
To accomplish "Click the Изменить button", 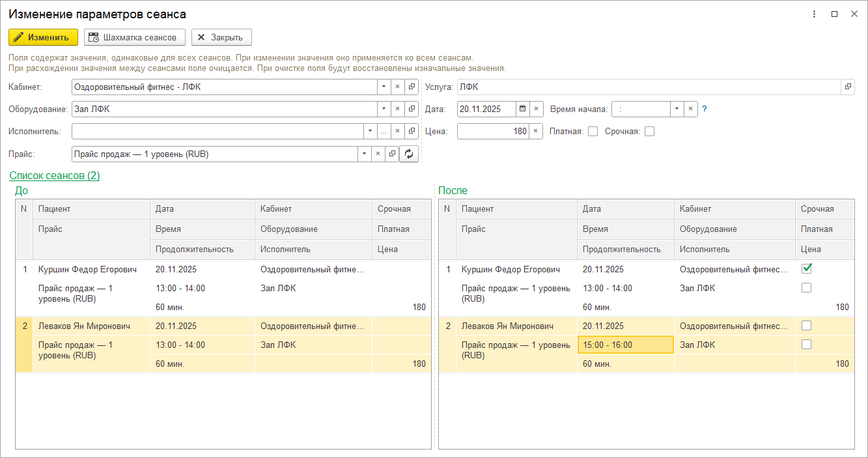I will click(43, 37).
